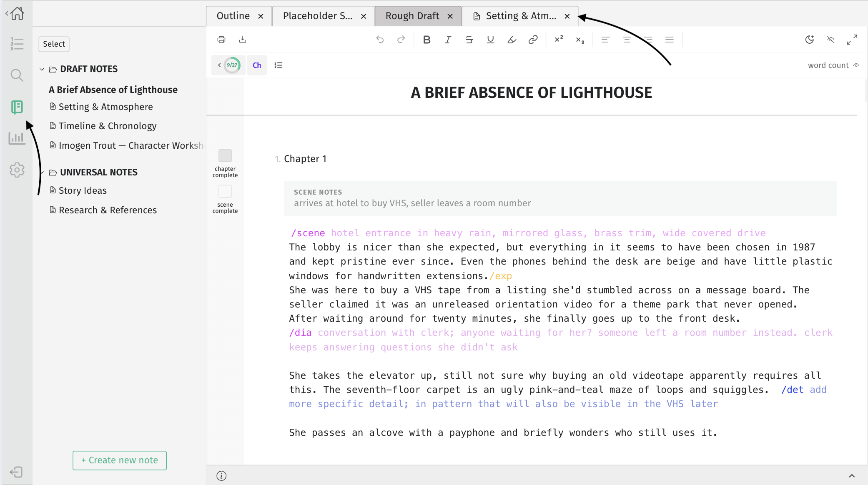
Task: Close the Rough Draft tab
Action: point(450,16)
